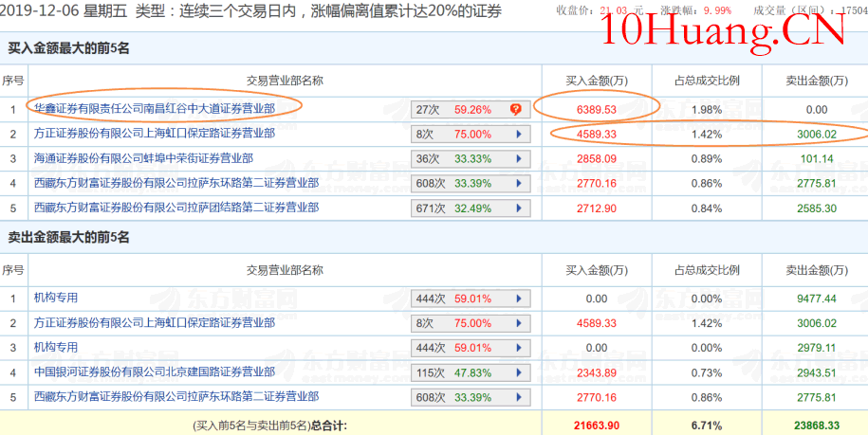Select buy amount 6389.53
868x435 pixels.
pyautogui.click(x=596, y=109)
